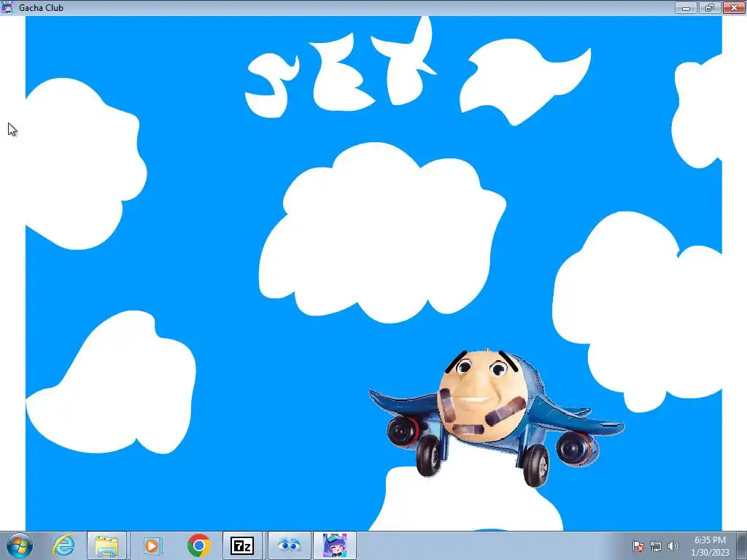
Task: Switch to the blue eyes taskbar app
Action: 289,545
